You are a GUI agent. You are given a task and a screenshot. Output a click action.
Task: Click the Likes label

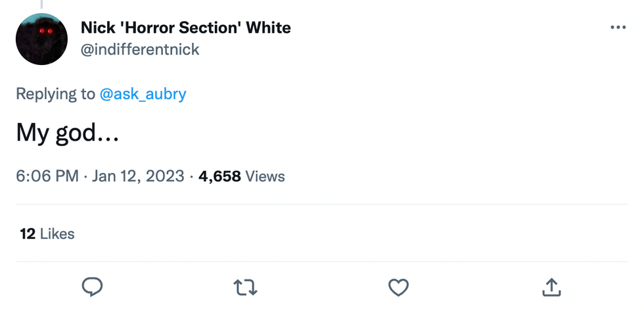click(57, 234)
